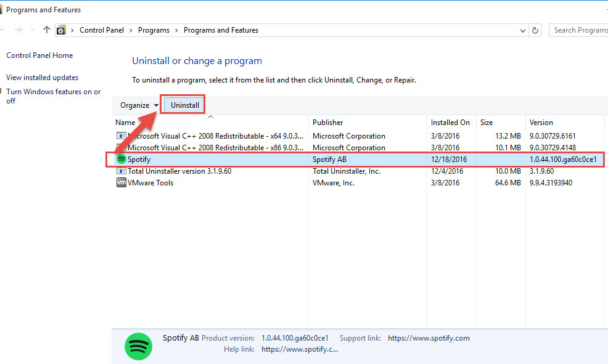Click the 10.0 MB size value
Screen dimensions: 608x364
(x=508, y=171)
